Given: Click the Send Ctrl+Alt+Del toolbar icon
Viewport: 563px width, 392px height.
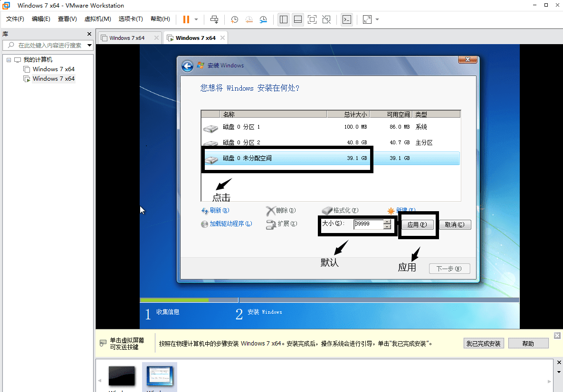Looking at the screenshot, I should tap(214, 19).
